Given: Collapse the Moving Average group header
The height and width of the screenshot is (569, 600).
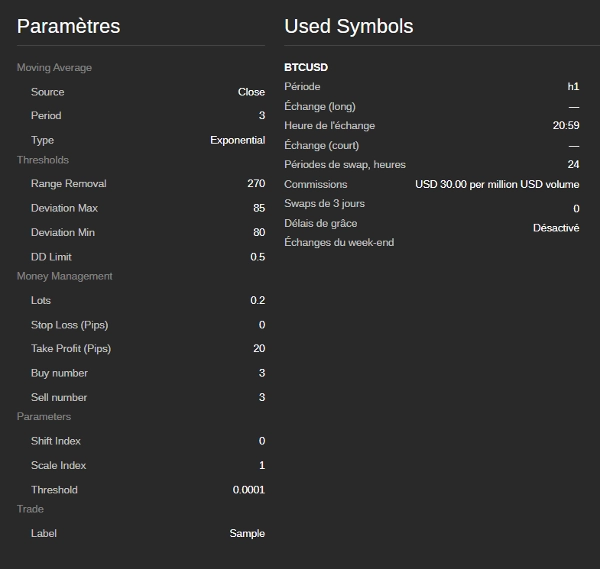Looking at the screenshot, I should pyautogui.click(x=54, y=68).
